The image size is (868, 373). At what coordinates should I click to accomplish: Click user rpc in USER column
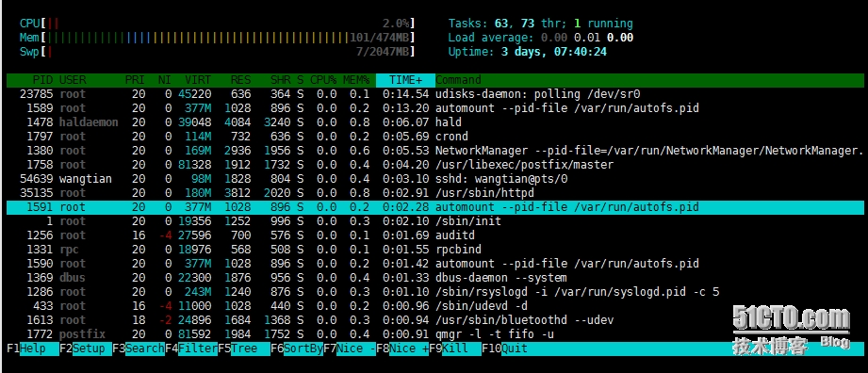[x=69, y=250]
